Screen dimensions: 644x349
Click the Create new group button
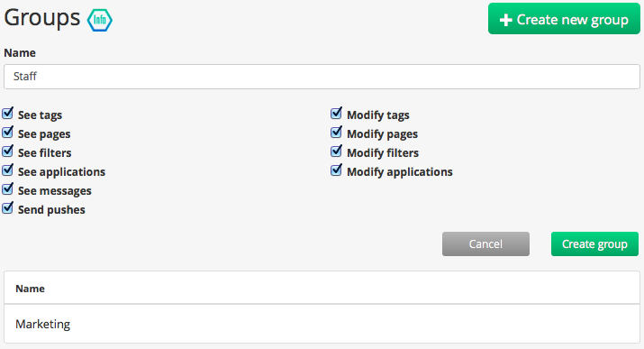click(x=564, y=19)
